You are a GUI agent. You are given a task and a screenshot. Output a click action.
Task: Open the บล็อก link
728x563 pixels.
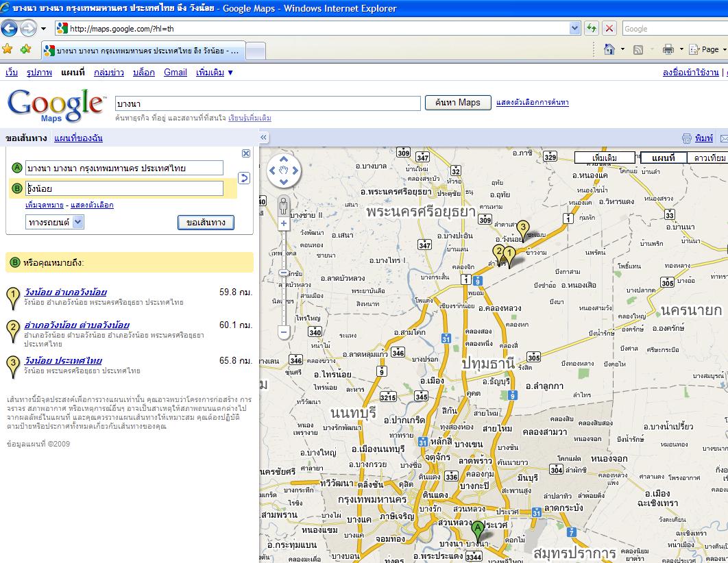(x=143, y=73)
